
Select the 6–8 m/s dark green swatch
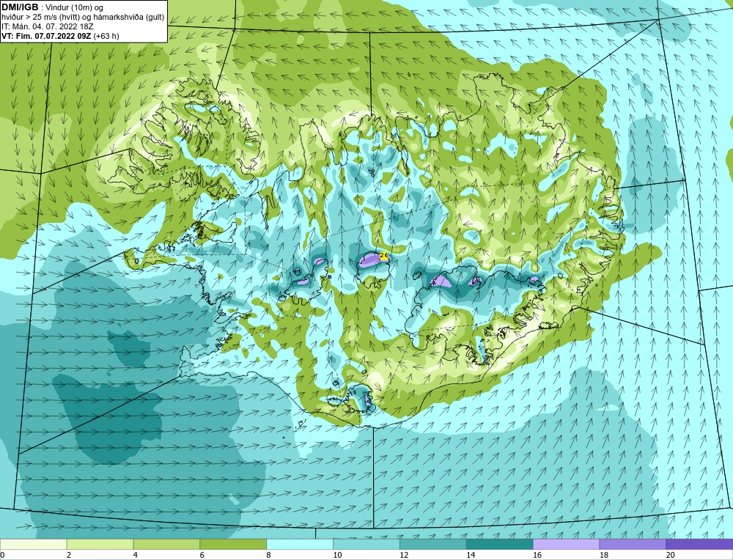point(233,544)
